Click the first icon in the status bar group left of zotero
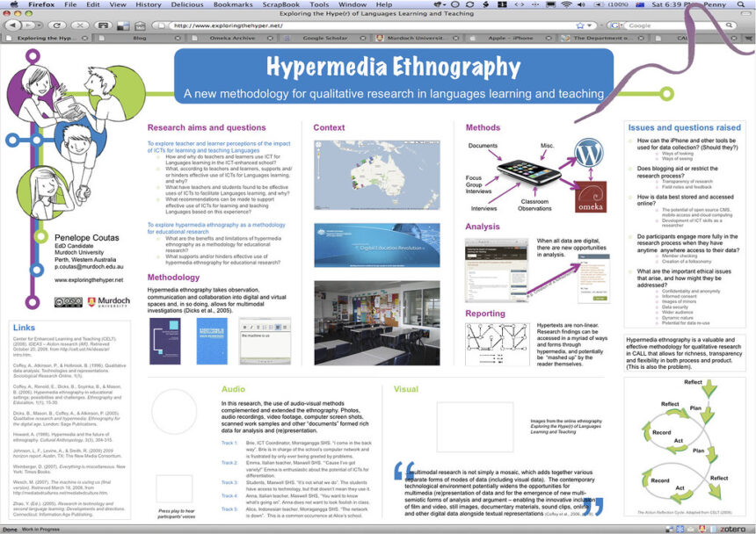This screenshot has height=534, width=756. click(x=670, y=530)
